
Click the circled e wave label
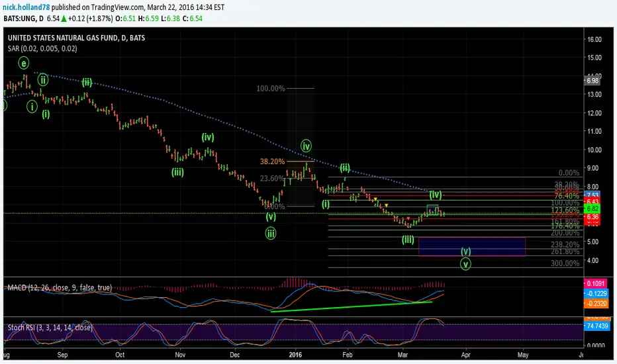click(x=24, y=63)
